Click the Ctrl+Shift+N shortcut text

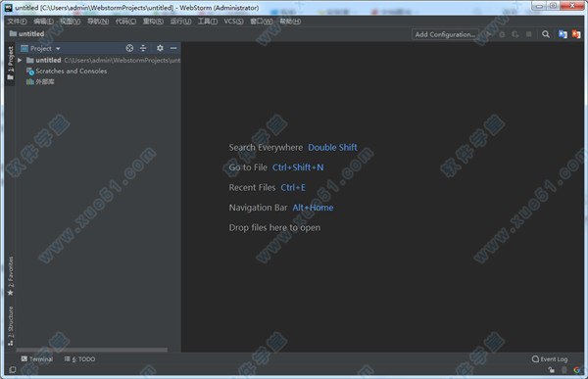298,167
